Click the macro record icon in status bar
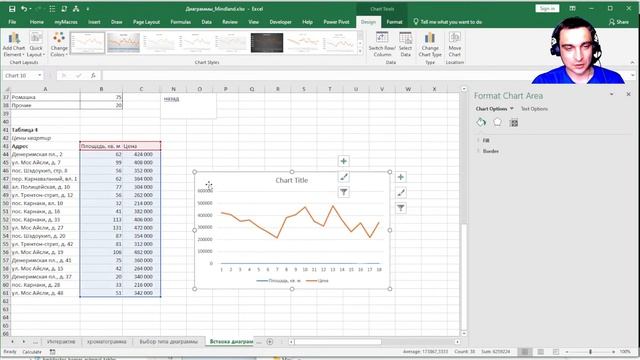This screenshot has height=360, width=640. (52, 351)
